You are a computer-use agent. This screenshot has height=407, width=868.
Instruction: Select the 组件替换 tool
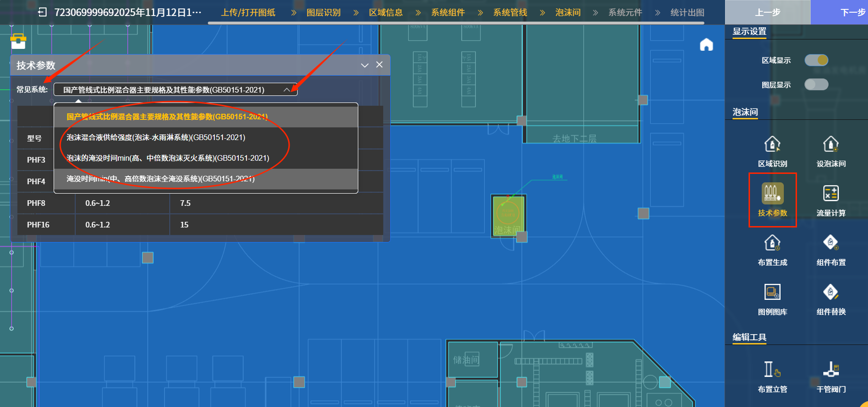pos(830,292)
